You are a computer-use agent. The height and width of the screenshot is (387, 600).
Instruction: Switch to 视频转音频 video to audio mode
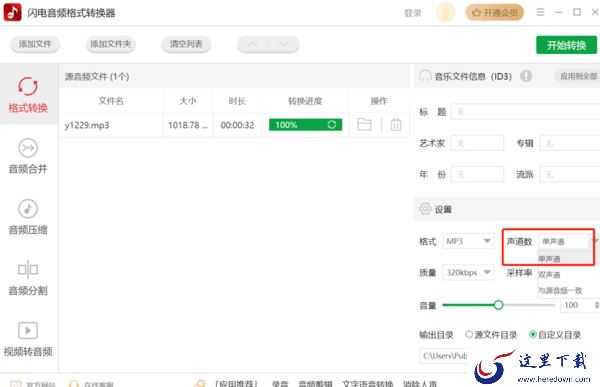point(28,339)
